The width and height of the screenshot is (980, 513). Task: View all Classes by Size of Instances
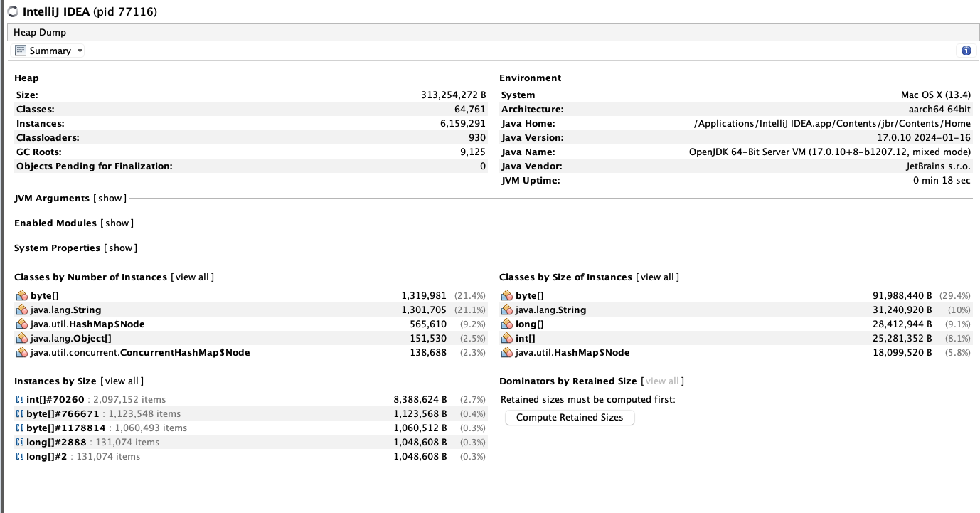pos(657,277)
